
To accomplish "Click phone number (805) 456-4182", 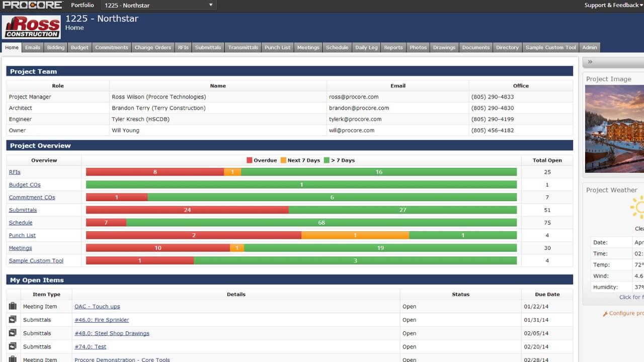I will (x=493, y=130).
